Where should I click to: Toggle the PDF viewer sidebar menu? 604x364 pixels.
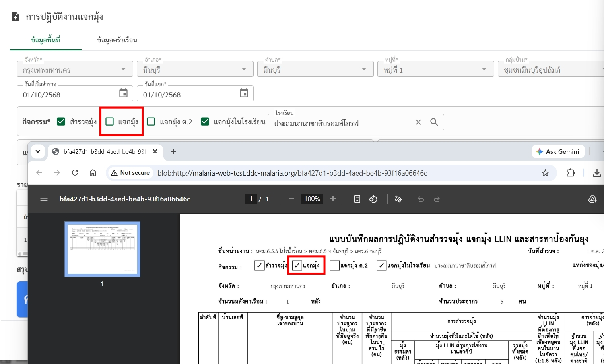44,199
